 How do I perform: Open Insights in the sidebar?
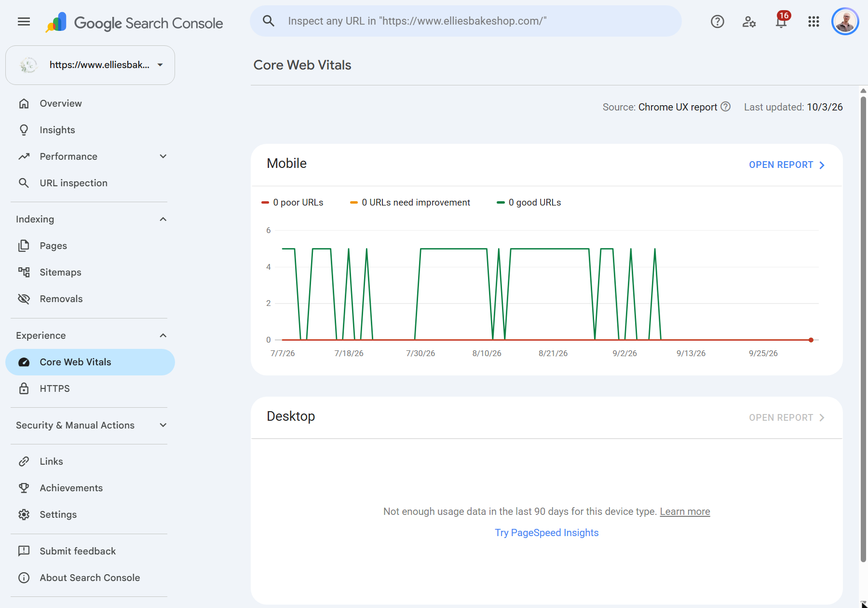pos(90,130)
